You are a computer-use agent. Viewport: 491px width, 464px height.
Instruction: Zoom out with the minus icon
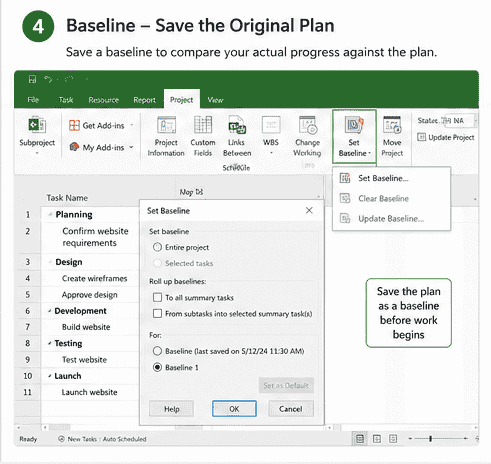pos(410,439)
